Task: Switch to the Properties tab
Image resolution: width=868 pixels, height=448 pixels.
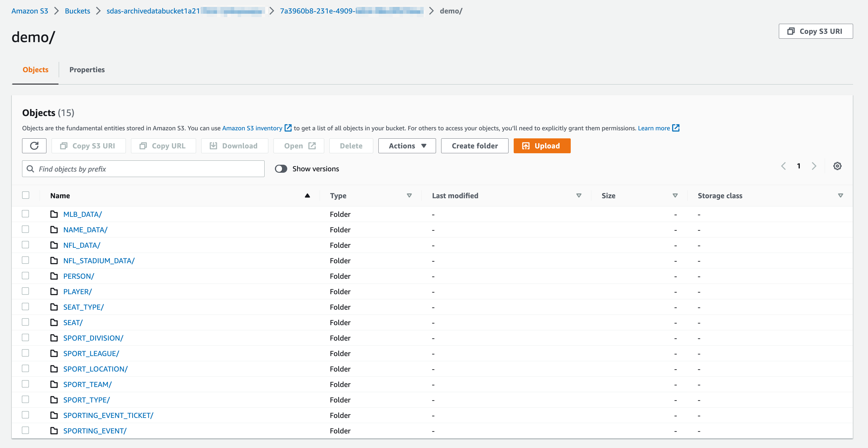Action: (87, 70)
